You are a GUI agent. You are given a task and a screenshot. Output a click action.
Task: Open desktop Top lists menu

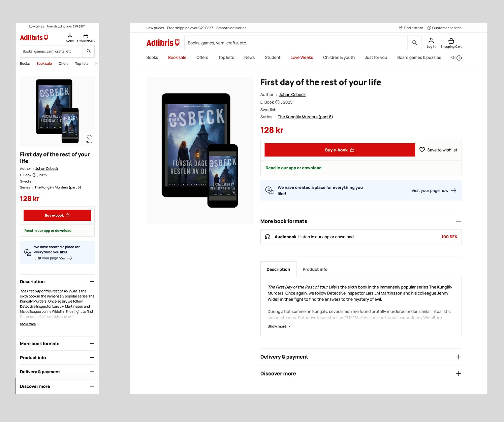tap(226, 58)
